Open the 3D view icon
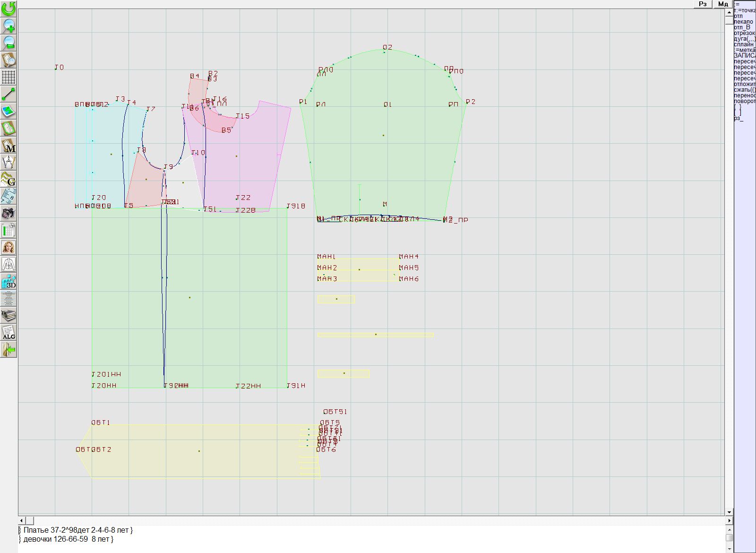This screenshot has height=553, width=756. [x=9, y=282]
